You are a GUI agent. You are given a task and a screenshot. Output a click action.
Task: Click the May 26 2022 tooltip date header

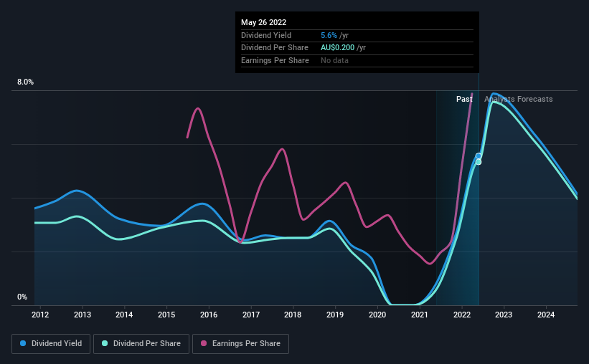click(264, 22)
